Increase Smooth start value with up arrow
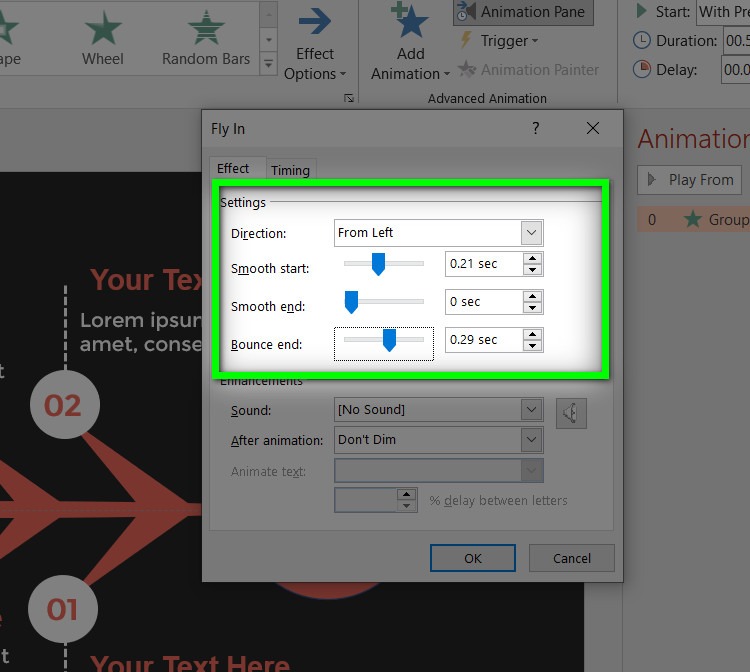 (533, 259)
